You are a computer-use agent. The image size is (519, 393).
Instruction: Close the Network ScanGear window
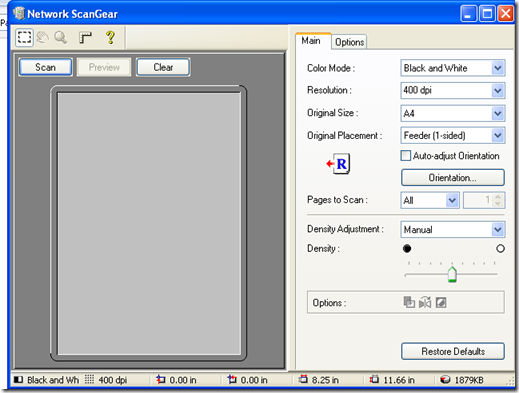pyautogui.click(x=506, y=14)
